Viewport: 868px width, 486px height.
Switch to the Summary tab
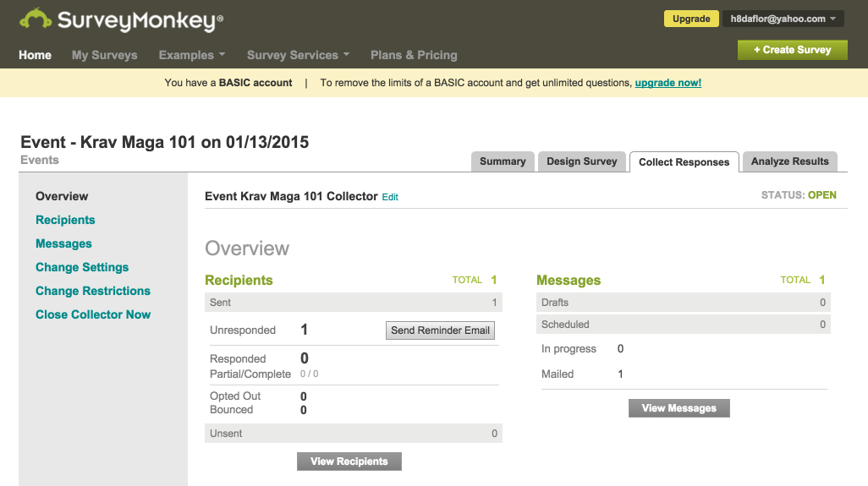click(x=502, y=161)
